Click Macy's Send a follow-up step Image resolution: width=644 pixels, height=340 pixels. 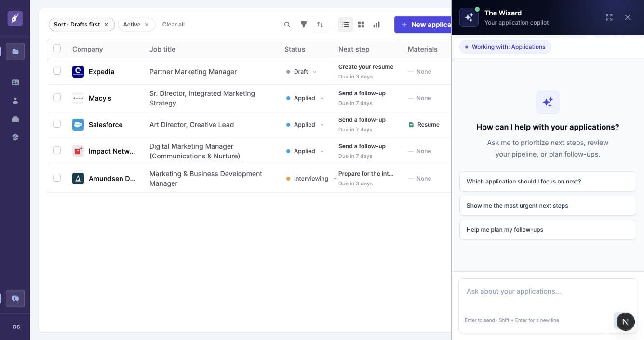(362, 93)
